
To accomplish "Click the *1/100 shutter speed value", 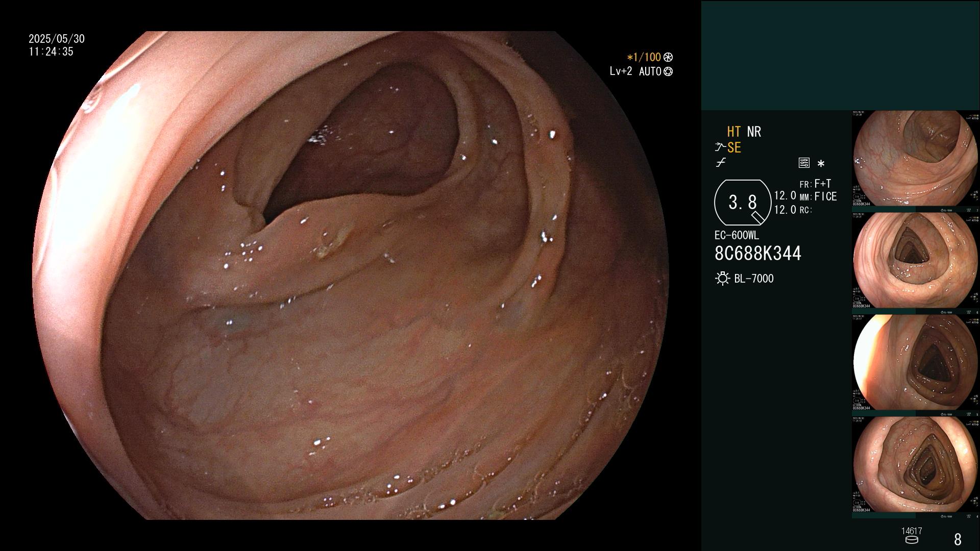I will (644, 57).
